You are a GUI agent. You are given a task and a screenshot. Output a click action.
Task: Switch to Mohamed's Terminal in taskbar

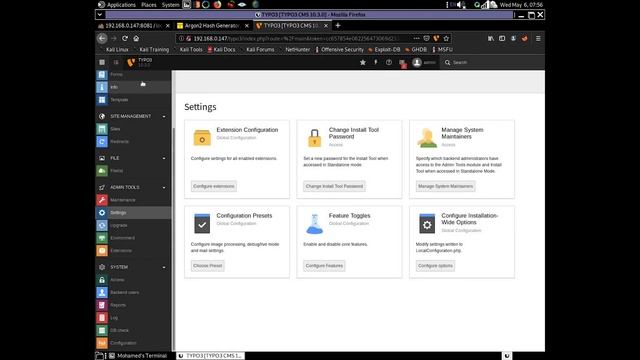(138, 356)
